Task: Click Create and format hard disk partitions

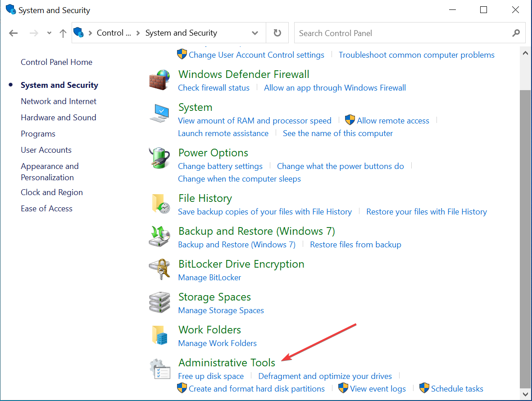Action: click(256, 389)
